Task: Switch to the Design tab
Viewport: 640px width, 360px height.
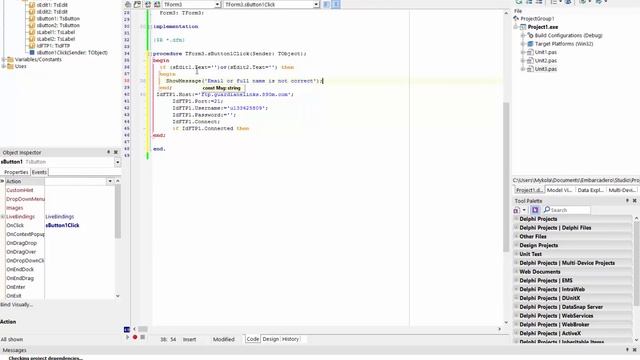Action: pyautogui.click(x=270, y=339)
